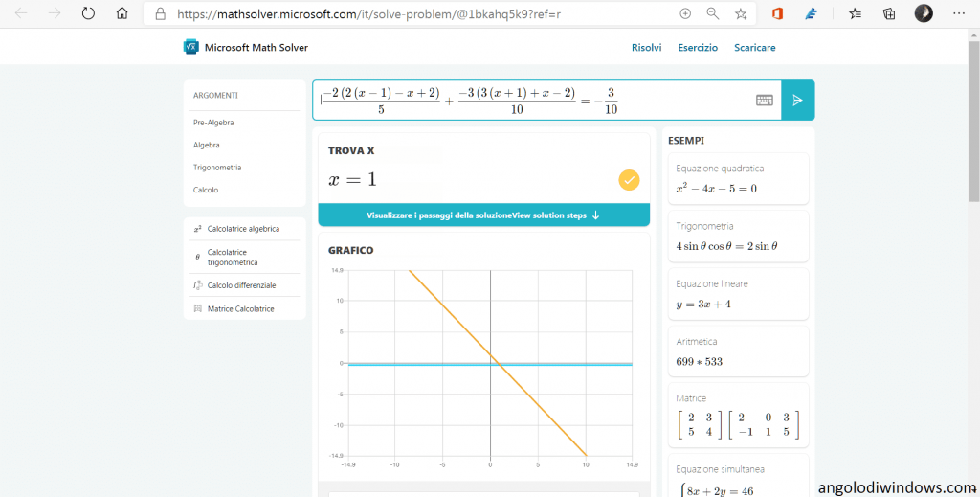This screenshot has width=980, height=497.
Task: Click inside the equation input field
Action: [536, 101]
